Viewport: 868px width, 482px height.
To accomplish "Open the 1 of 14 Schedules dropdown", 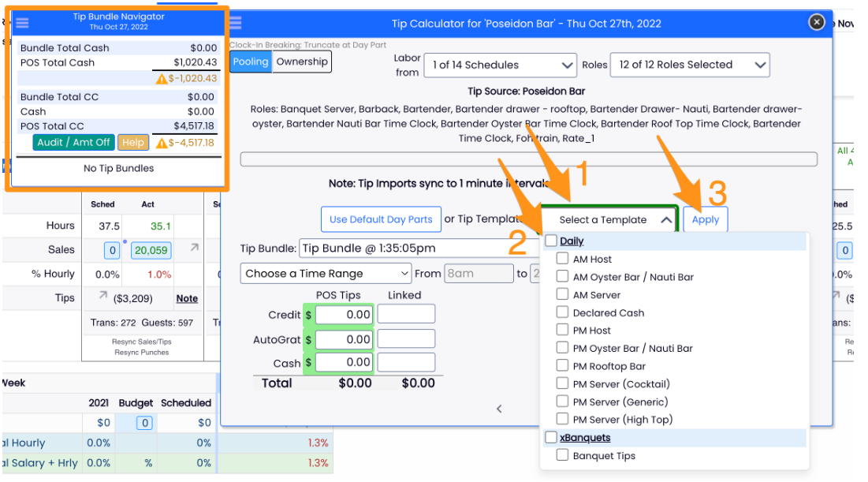I will pos(501,65).
